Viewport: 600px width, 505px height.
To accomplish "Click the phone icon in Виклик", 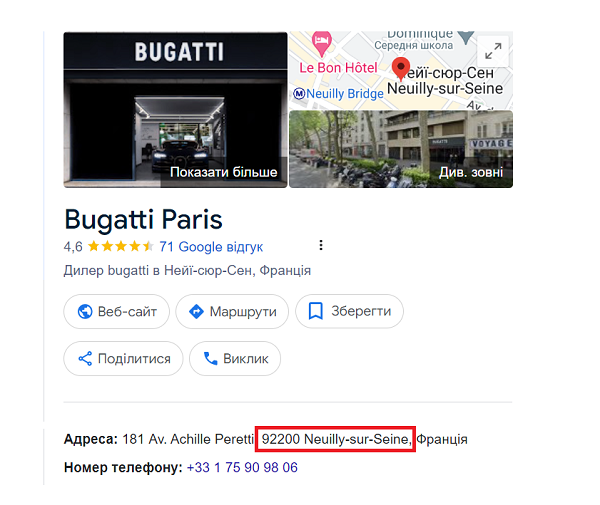I will (210, 358).
